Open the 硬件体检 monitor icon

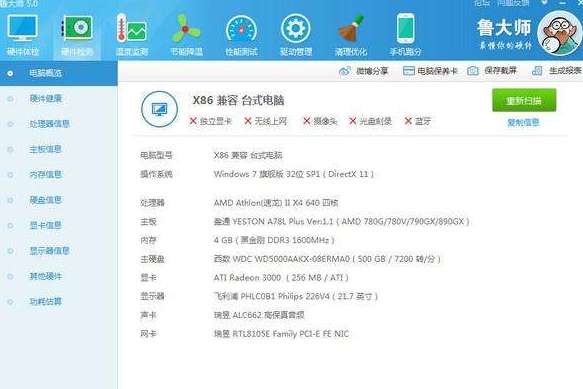(x=22, y=28)
